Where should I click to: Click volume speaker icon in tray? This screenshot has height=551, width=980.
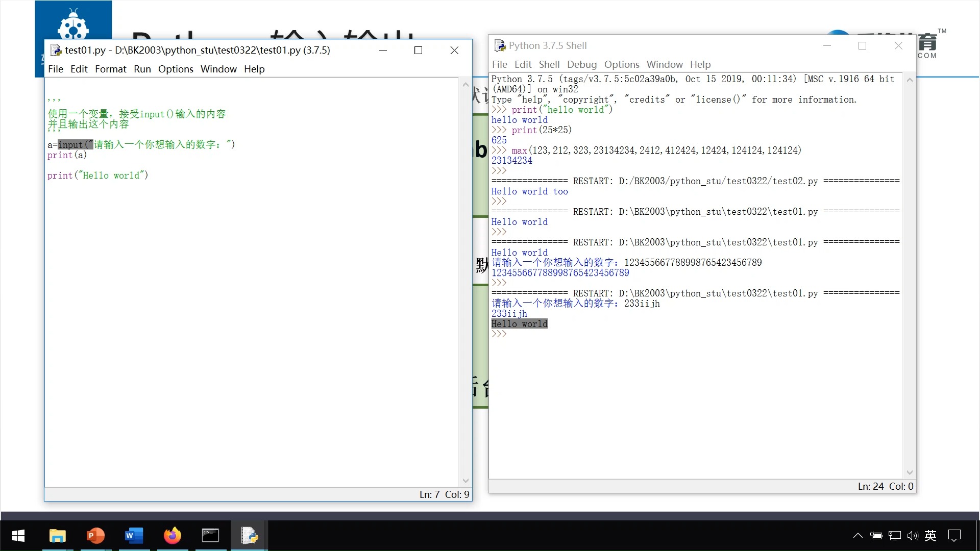pos(913,536)
